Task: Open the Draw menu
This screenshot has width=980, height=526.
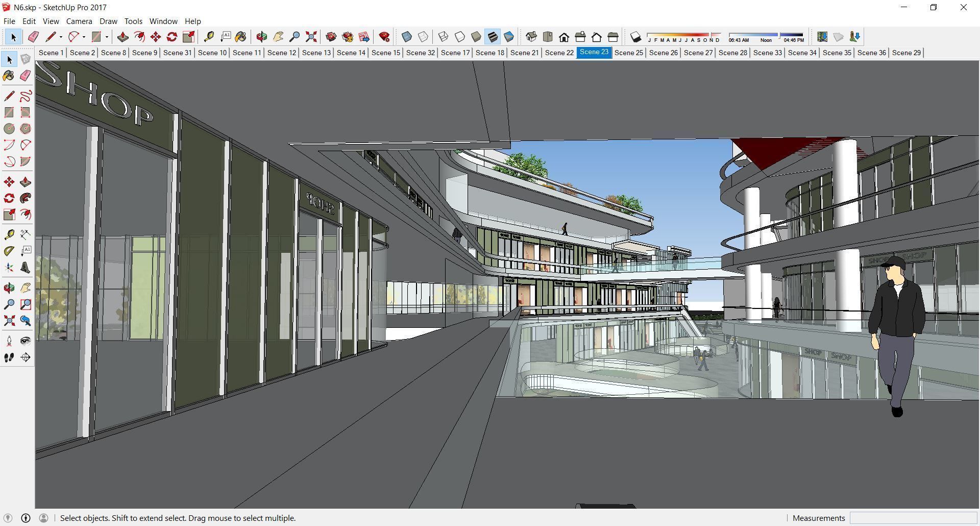Action: [108, 21]
